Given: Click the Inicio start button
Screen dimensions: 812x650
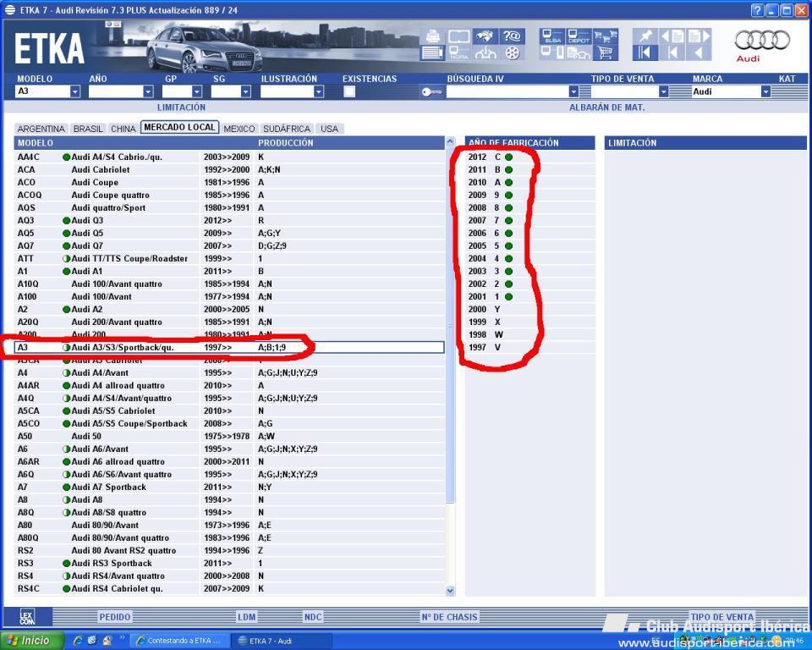Looking at the screenshot, I should pos(32,641).
